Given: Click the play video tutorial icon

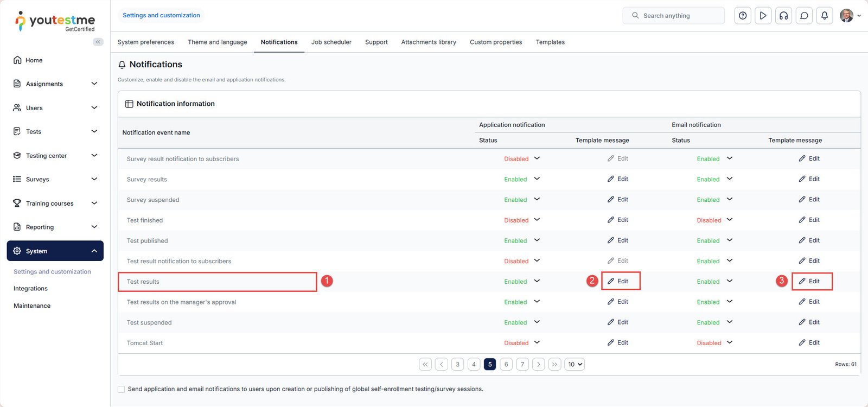Looking at the screenshot, I should tap(763, 16).
